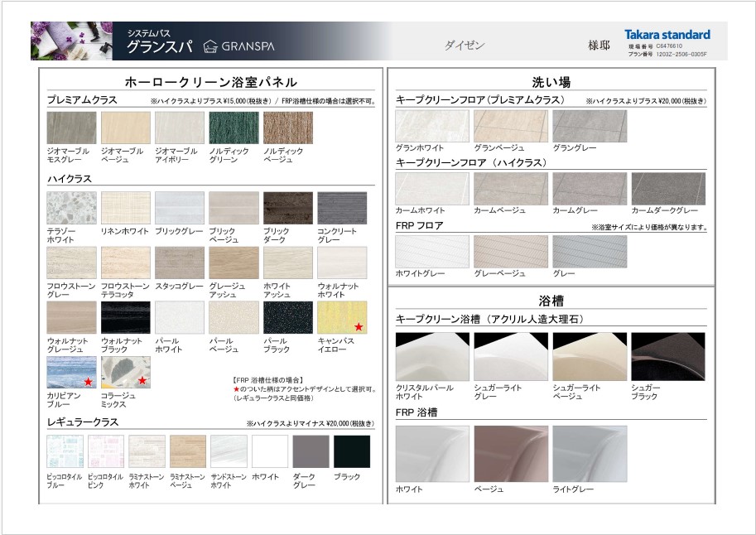Click the site number C6476610
This screenshot has height=535, width=756.
[669, 46]
